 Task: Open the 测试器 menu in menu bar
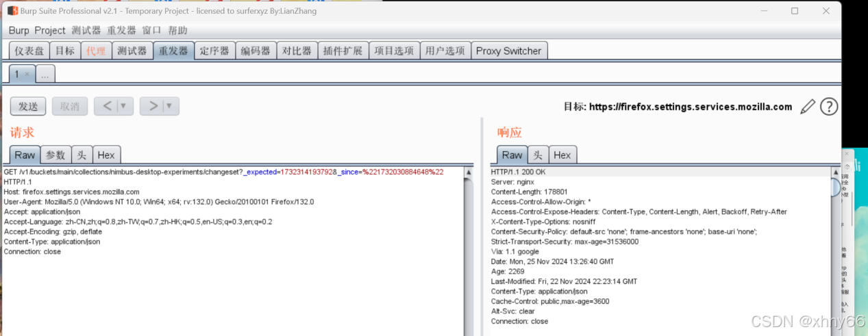[86, 31]
